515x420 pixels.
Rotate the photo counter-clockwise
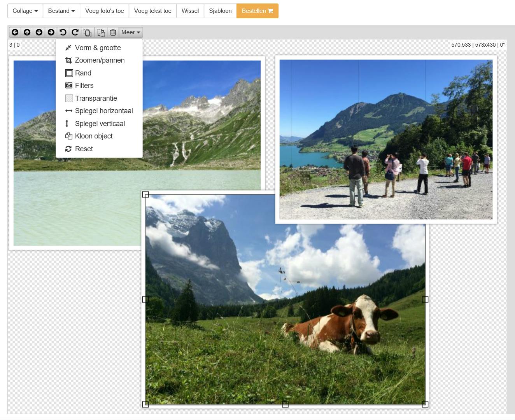pyautogui.click(x=63, y=32)
